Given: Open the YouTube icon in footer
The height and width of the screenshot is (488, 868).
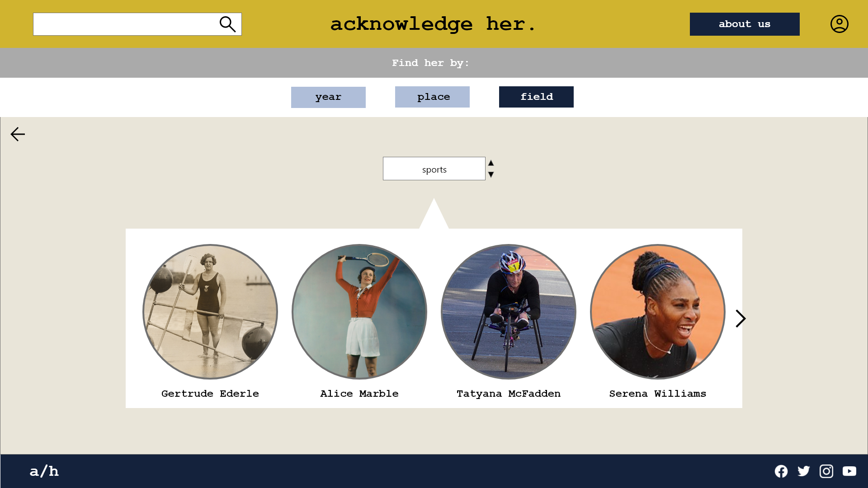Looking at the screenshot, I should pos(849,471).
